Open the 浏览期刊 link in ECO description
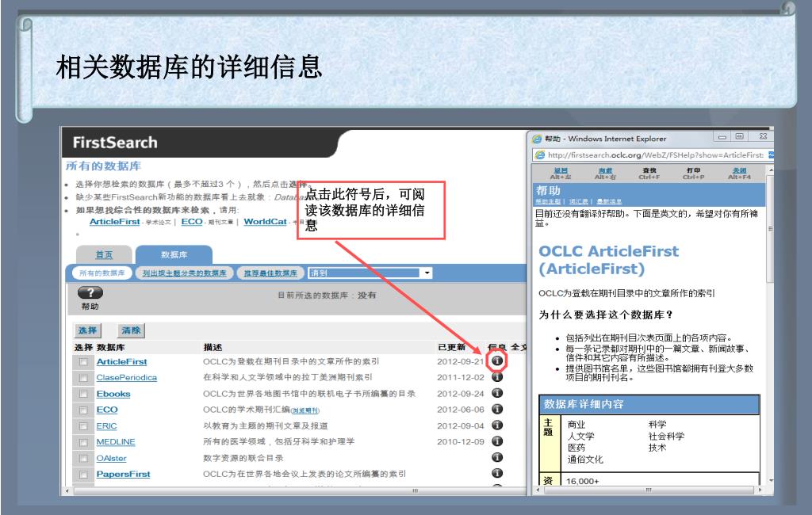The image size is (812, 515). tap(305, 410)
